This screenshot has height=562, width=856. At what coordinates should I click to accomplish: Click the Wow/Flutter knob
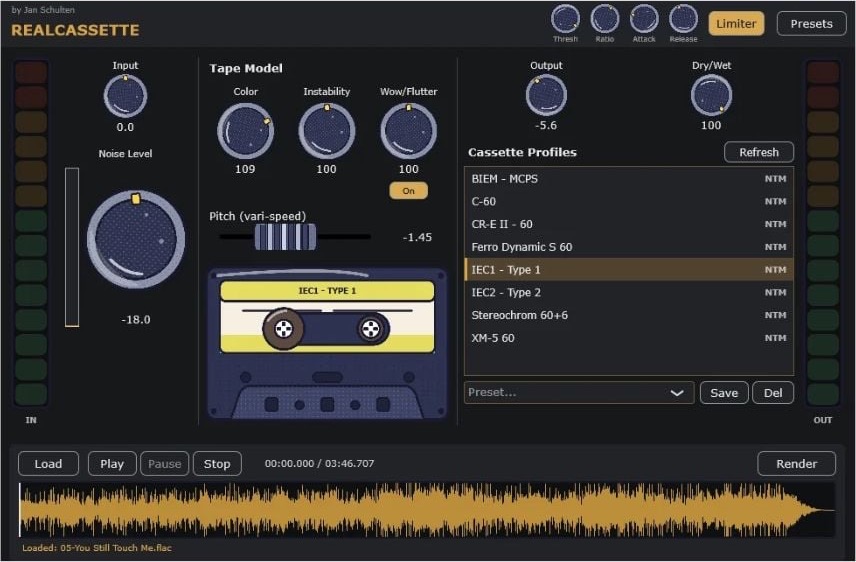pos(408,131)
